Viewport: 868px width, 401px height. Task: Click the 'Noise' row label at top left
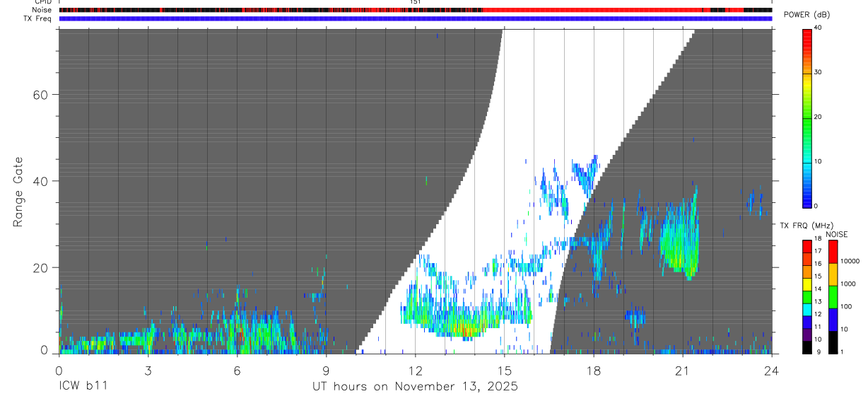click(42, 10)
